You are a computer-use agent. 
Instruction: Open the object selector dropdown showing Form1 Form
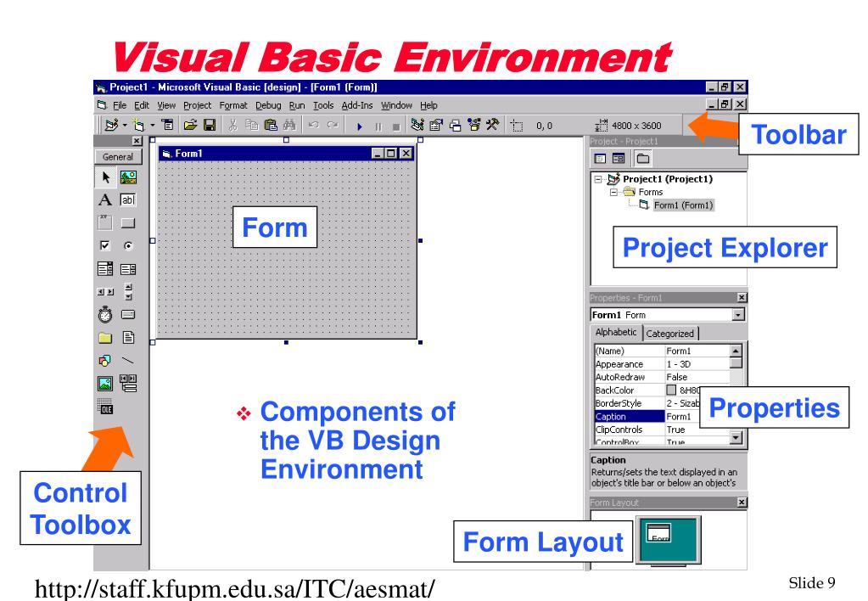coord(736,315)
